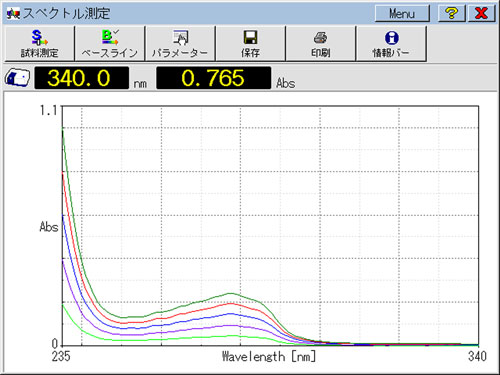Click the Wavelength [nm] axis title

269,357
